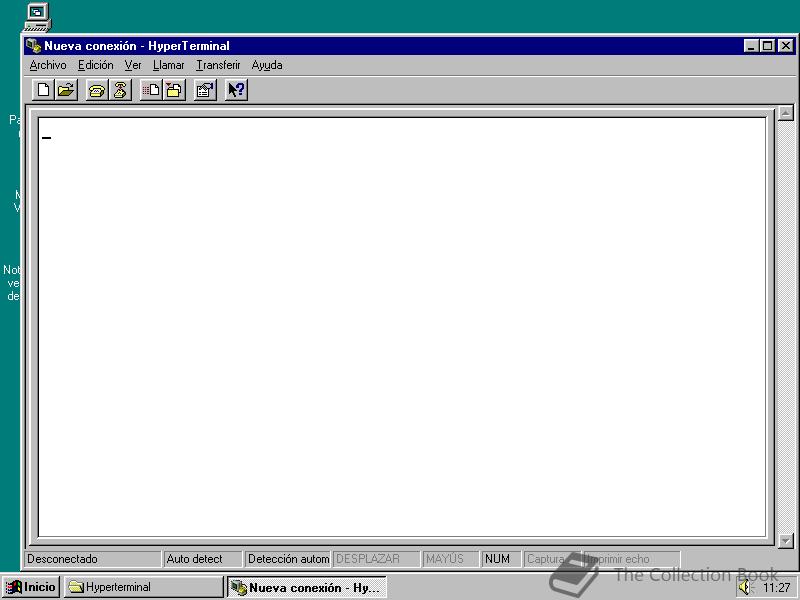Open the Archivo menu

[48, 65]
